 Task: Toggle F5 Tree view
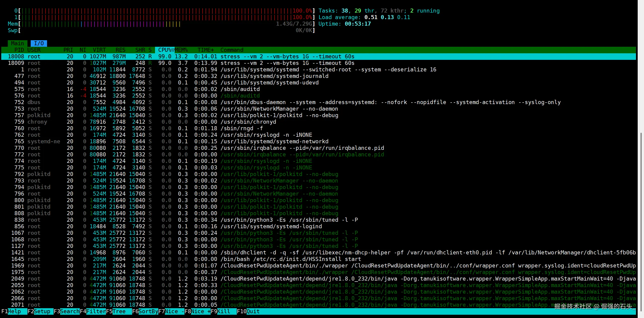tap(119, 311)
